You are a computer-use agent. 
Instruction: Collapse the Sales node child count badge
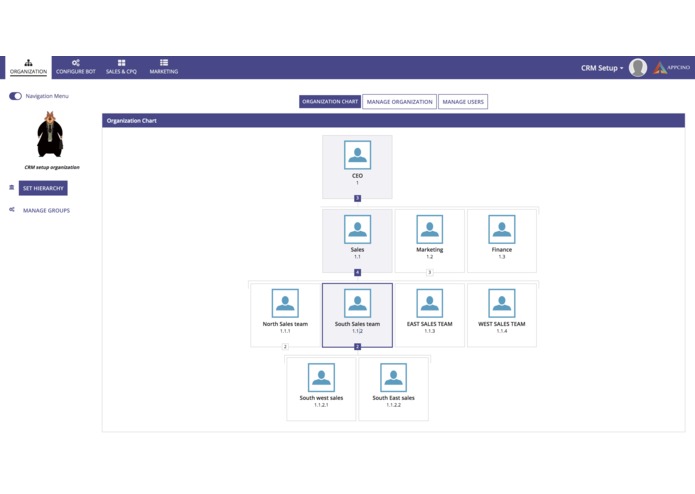point(357,272)
